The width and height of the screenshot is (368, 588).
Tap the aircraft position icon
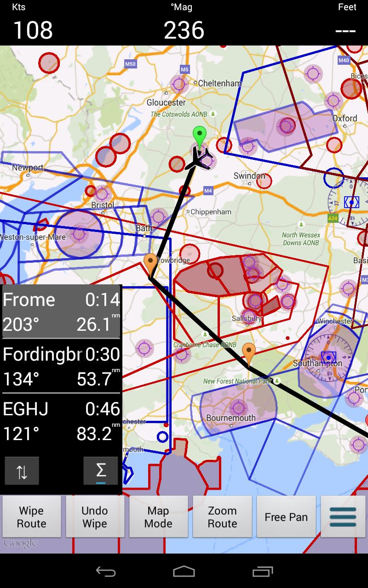pos(198,158)
